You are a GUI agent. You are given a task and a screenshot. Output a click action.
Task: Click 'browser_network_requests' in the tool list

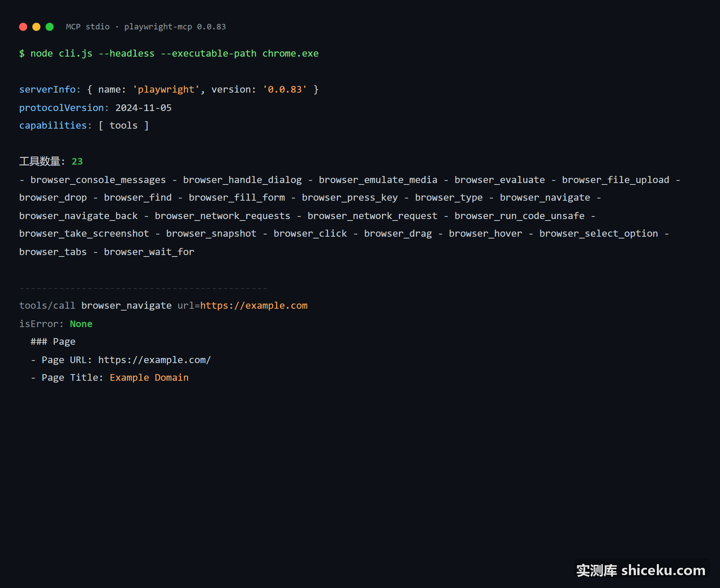click(223, 216)
